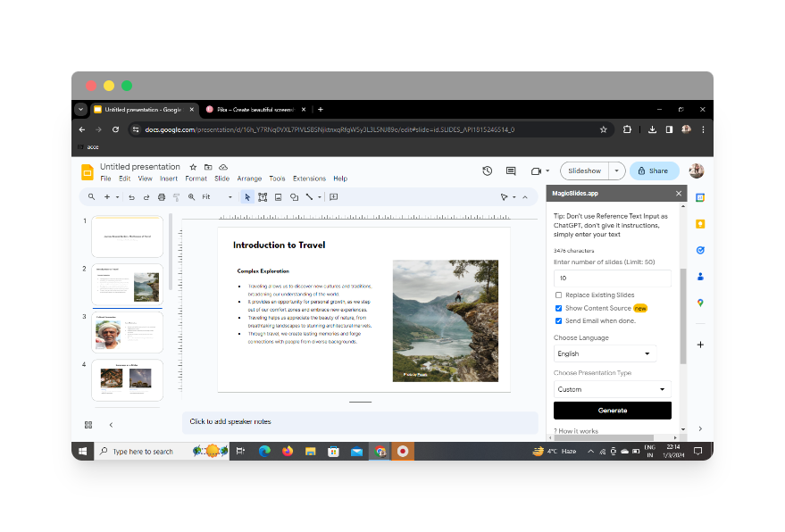Click MagicSlides panel vertical scrollbar
The height and width of the screenshot is (532, 785).
click(683, 316)
